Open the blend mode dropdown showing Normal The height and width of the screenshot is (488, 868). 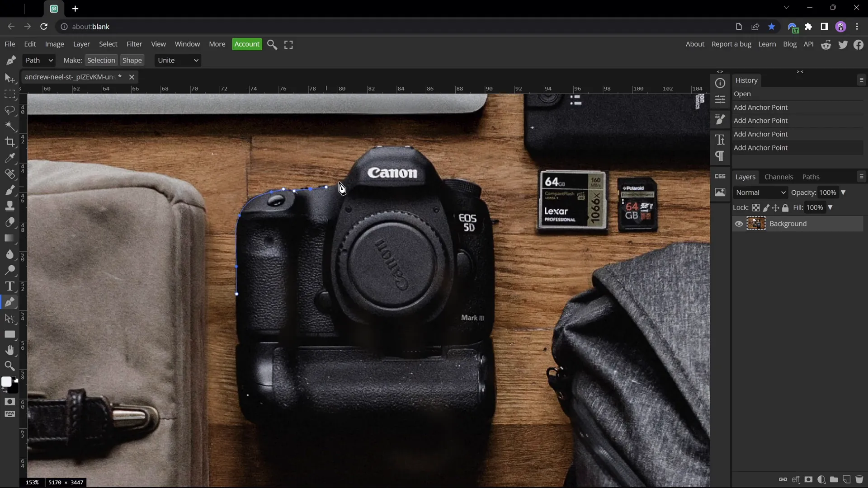pyautogui.click(x=760, y=192)
